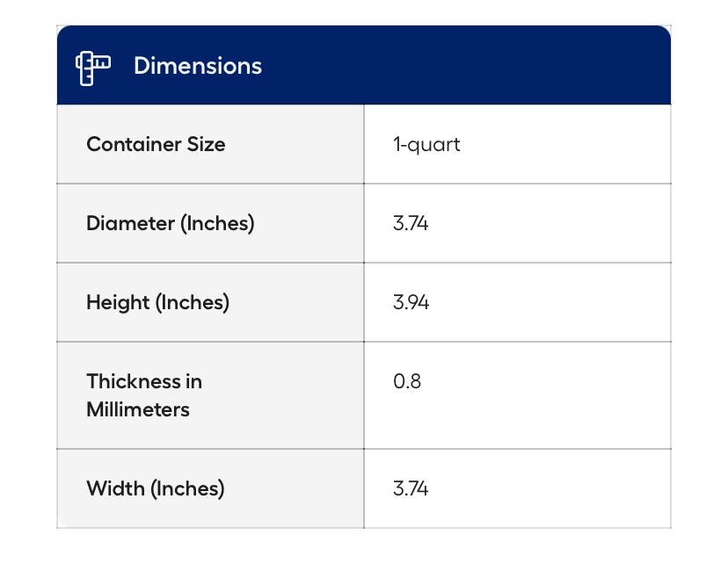Click the thickness value 0.8
This screenshot has height=571, width=728.
coord(407,382)
